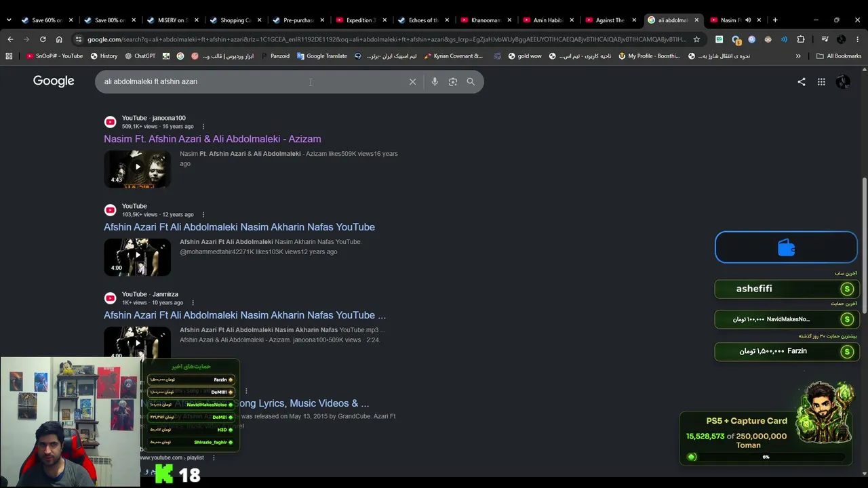Open the History bookmark
This screenshot has height=488, width=868.
click(104, 56)
